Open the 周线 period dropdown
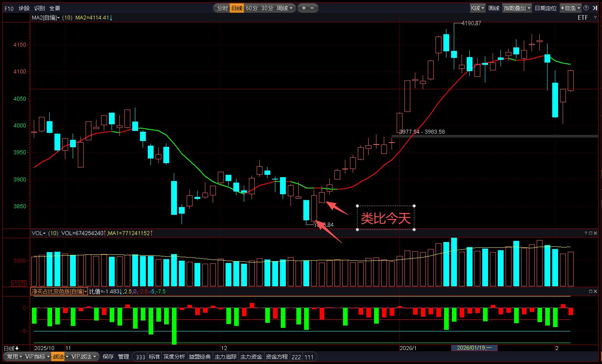602x364 pixels. 284,8
